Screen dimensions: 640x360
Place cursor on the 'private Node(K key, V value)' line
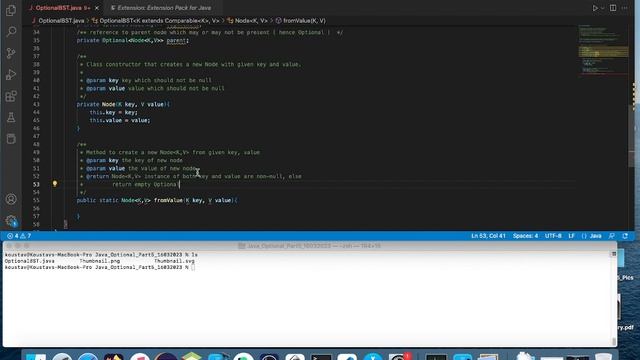tap(123, 104)
